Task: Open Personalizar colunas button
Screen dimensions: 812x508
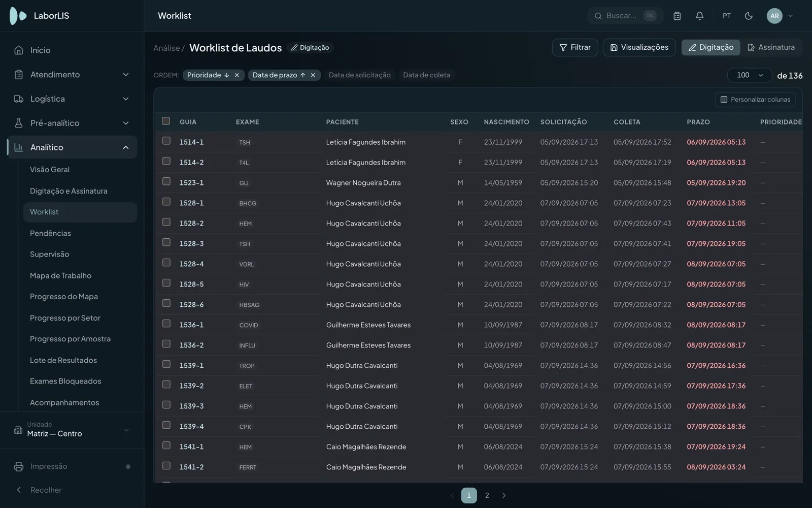Action: [755, 100]
